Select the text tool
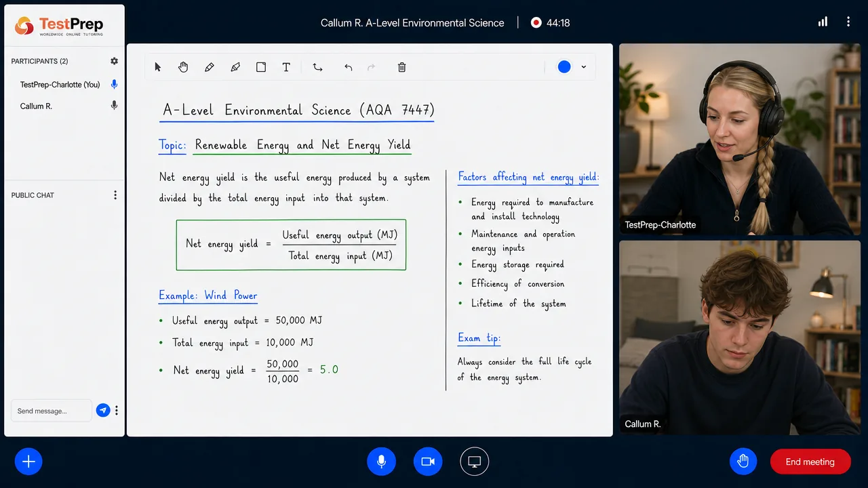868x488 pixels. (286, 67)
